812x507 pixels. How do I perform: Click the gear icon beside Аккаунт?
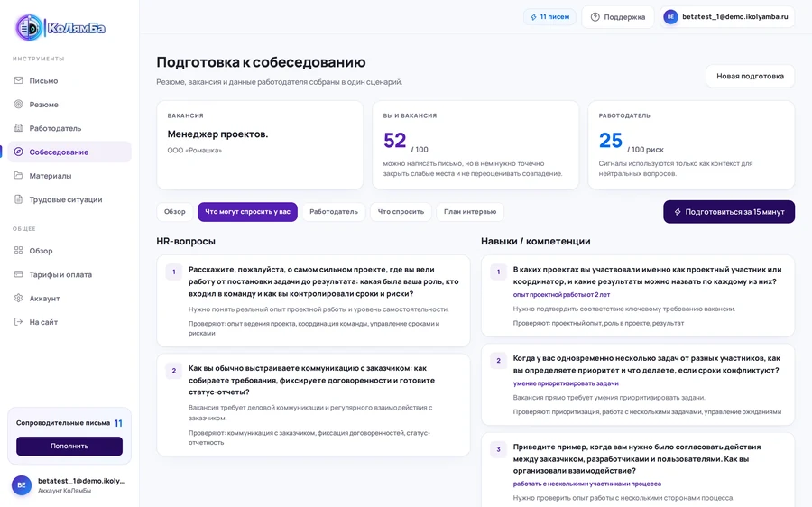[19, 299]
